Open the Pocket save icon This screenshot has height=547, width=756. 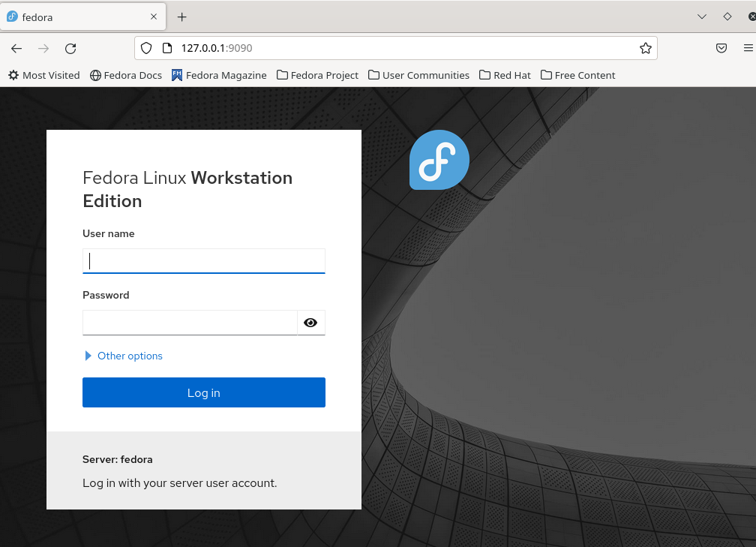(721, 49)
